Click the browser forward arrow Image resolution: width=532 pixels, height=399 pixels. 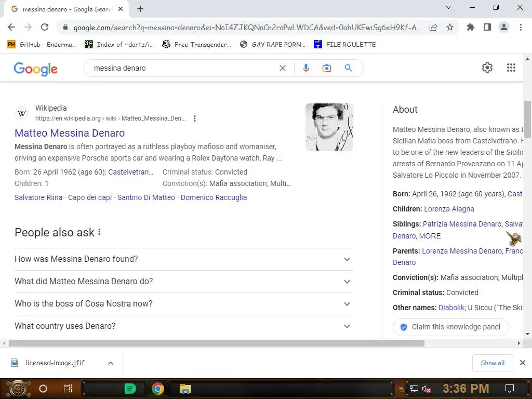pos(28,27)
